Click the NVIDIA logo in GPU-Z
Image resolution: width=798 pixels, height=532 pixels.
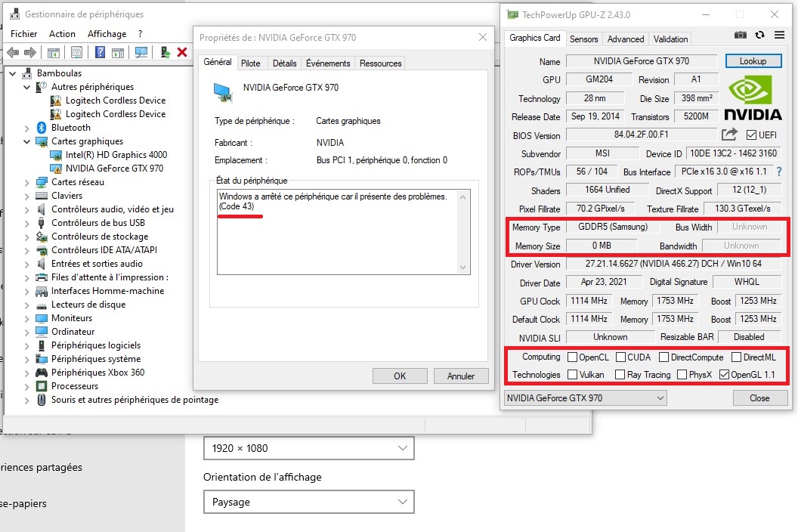coord(752,97)
